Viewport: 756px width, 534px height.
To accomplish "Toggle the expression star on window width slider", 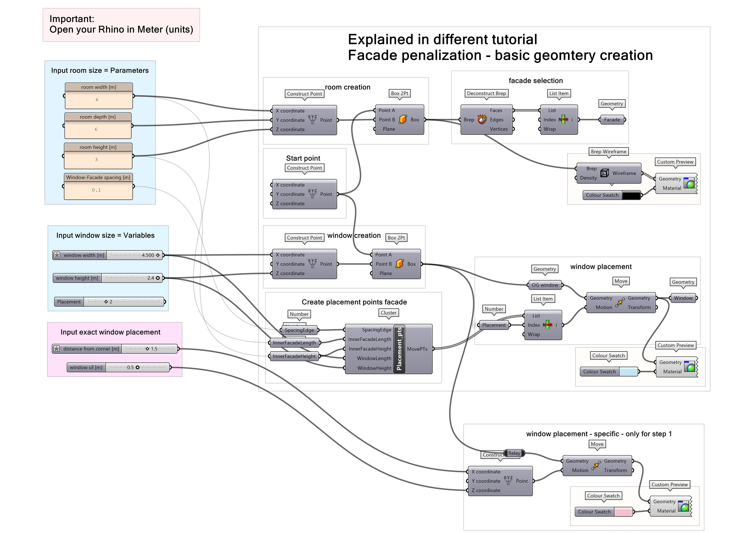I will tap(57, 255).
